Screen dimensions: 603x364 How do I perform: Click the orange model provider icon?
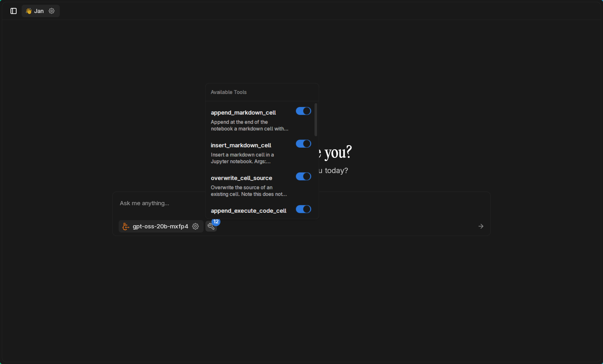tap(126, 226)
